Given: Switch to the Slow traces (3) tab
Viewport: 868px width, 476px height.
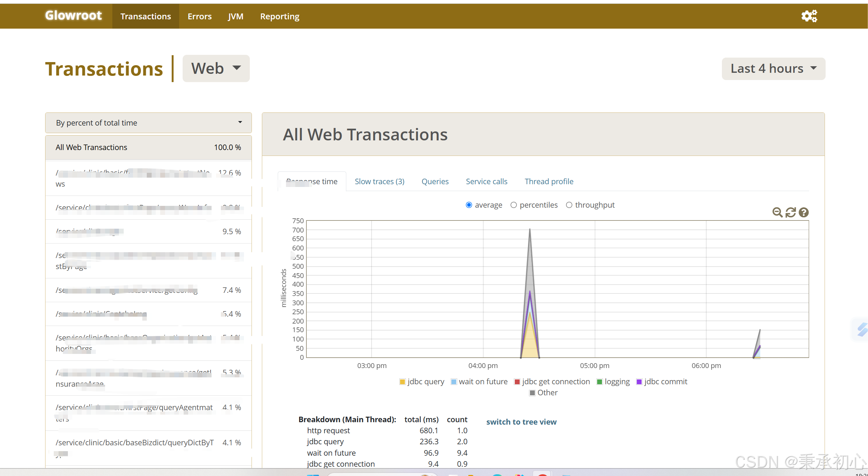Looking at the screenshot, I should pyautogui.click(x=379, y=181).
